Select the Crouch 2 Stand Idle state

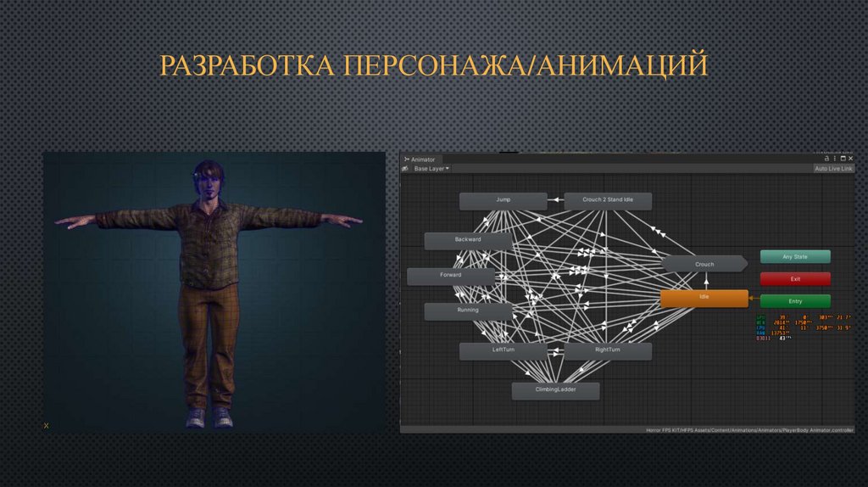[x=608, y=200]
